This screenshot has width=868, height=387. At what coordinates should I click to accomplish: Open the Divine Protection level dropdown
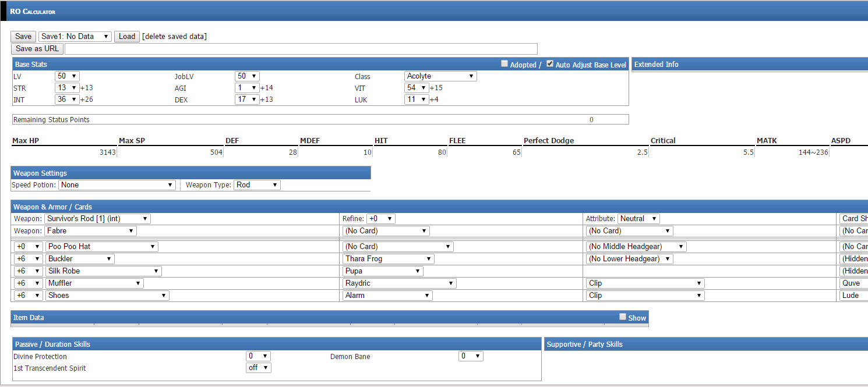coord(258,356)
